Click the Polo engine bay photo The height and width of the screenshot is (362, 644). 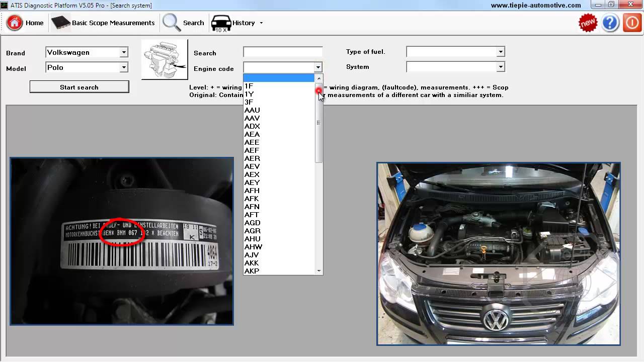point(499,254)
